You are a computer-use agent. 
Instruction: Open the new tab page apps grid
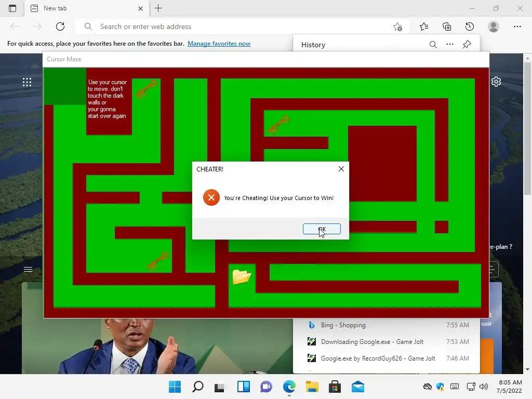[x=27, y=82]
